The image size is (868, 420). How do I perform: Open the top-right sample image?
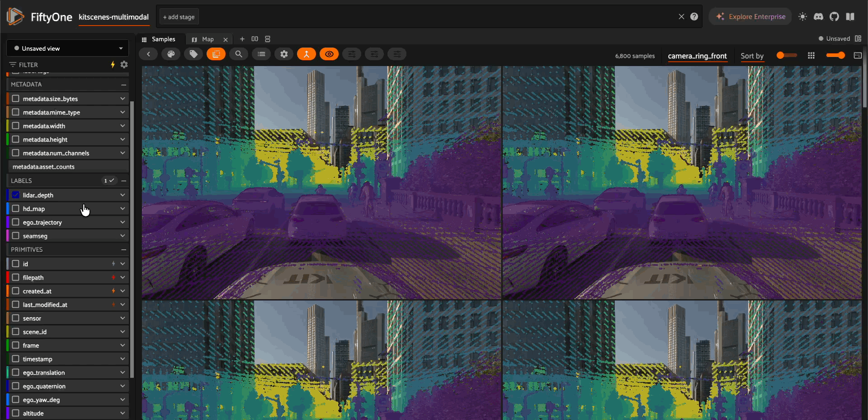click(682, 182)
